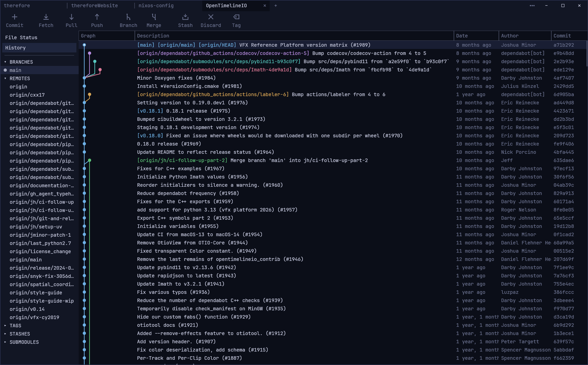Collapse the BRANCHES section

coord(5,62)
